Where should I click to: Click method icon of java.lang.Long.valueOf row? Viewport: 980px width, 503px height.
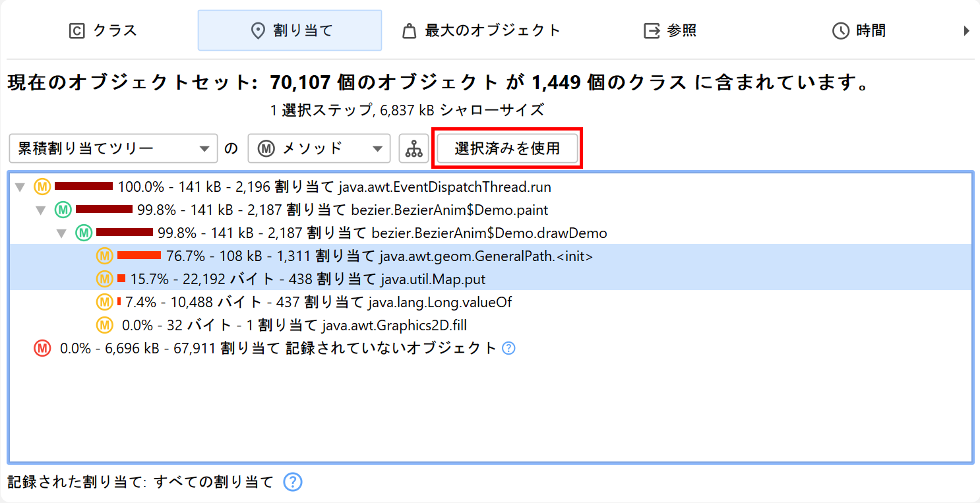[x=104, y=302]
